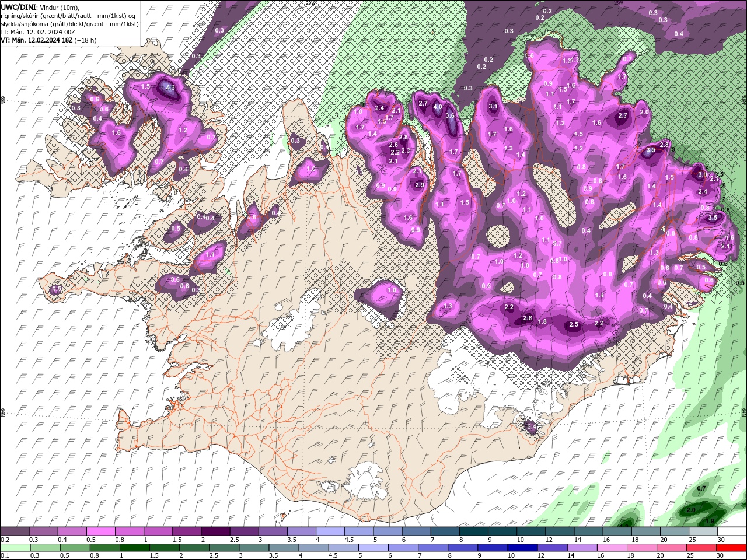Click the '3.1' snowfall value on the map
The width and height of the screenshot is (747, 560).
tap(493, 106)
